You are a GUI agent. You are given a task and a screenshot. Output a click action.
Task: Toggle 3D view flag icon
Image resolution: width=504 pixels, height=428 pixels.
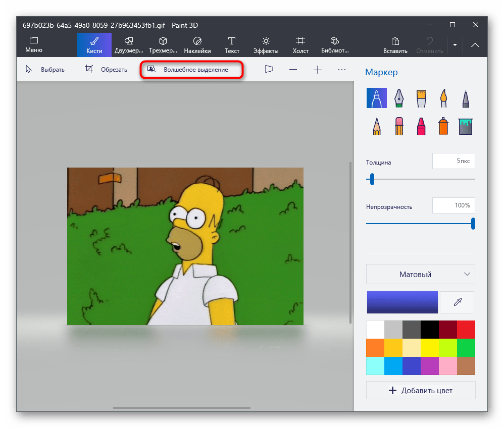pyautogui.click(x=269, y=69)
